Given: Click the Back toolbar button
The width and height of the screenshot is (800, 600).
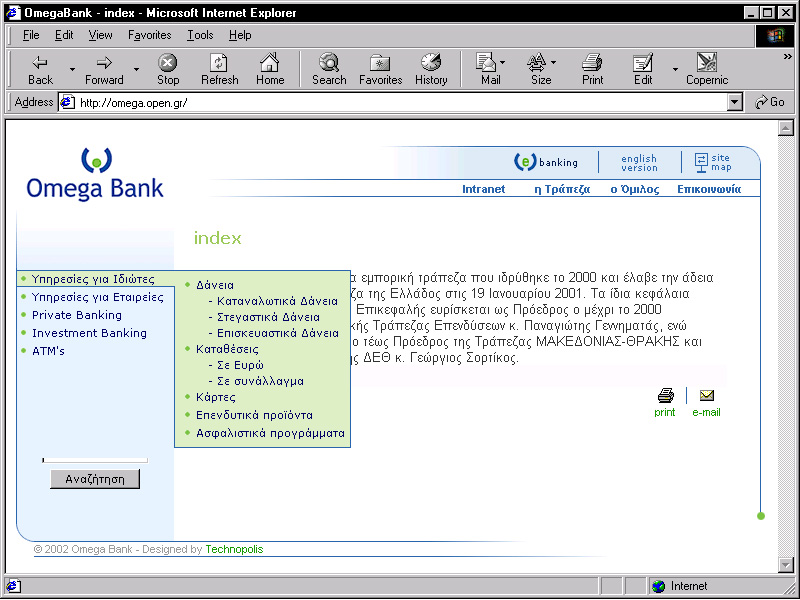Looking at the screenshot, I should tap(40, 69).
